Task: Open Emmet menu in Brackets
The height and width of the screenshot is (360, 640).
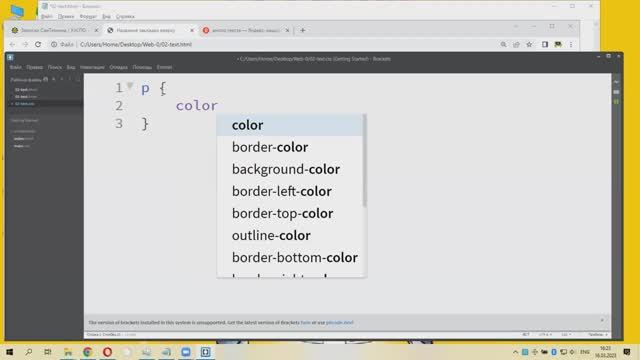Action: click(x=164, y=67)
